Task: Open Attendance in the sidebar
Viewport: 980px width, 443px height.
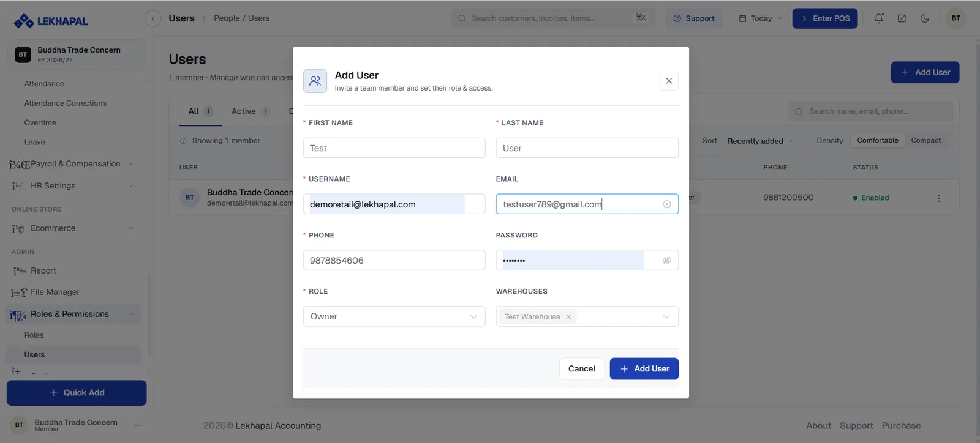Action: 44,84
